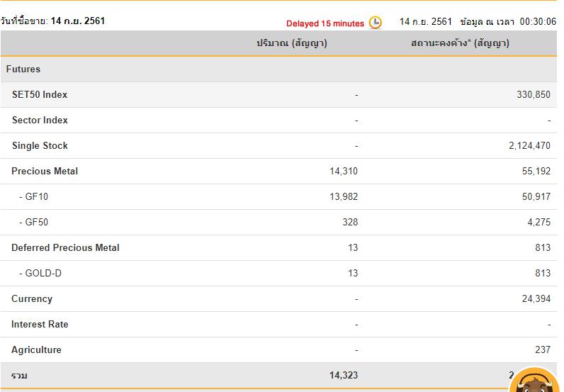This screenshot has width=564, height=392.
Task: Select the SET50 Index row label
Action: (40, 95)
